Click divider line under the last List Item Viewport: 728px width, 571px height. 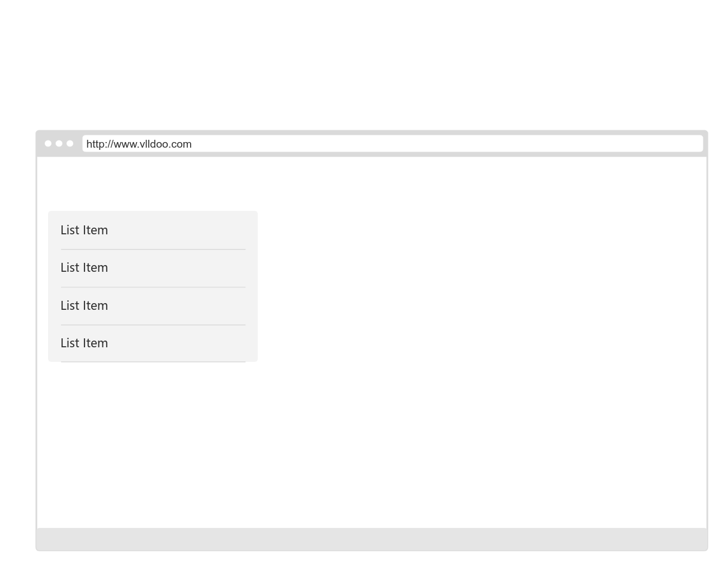(153, 362)
